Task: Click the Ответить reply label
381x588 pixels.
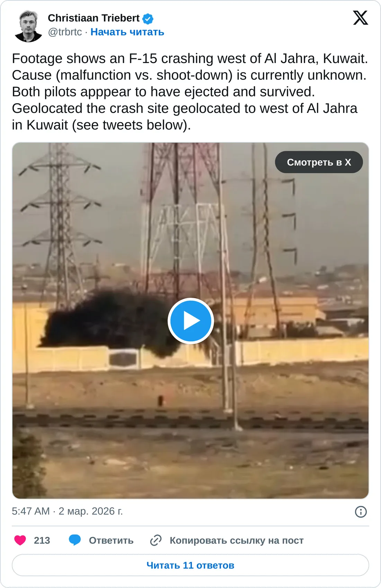Action: 111,541
